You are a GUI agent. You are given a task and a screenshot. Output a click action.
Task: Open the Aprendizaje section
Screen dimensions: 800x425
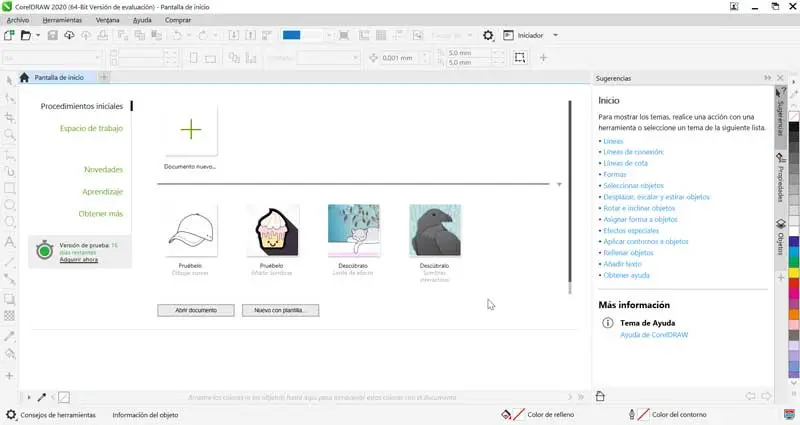[103, 192]
